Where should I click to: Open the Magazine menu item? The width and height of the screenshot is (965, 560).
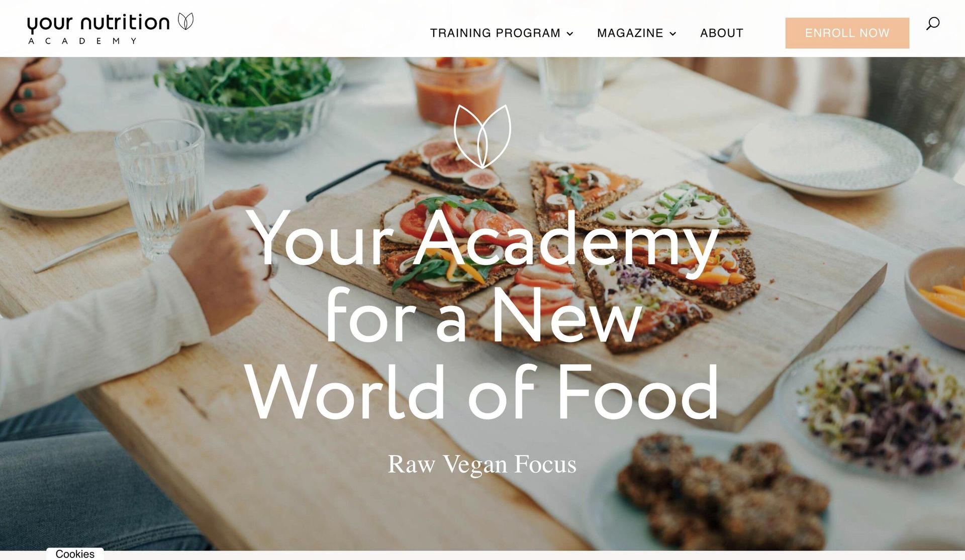coord(630,33)
